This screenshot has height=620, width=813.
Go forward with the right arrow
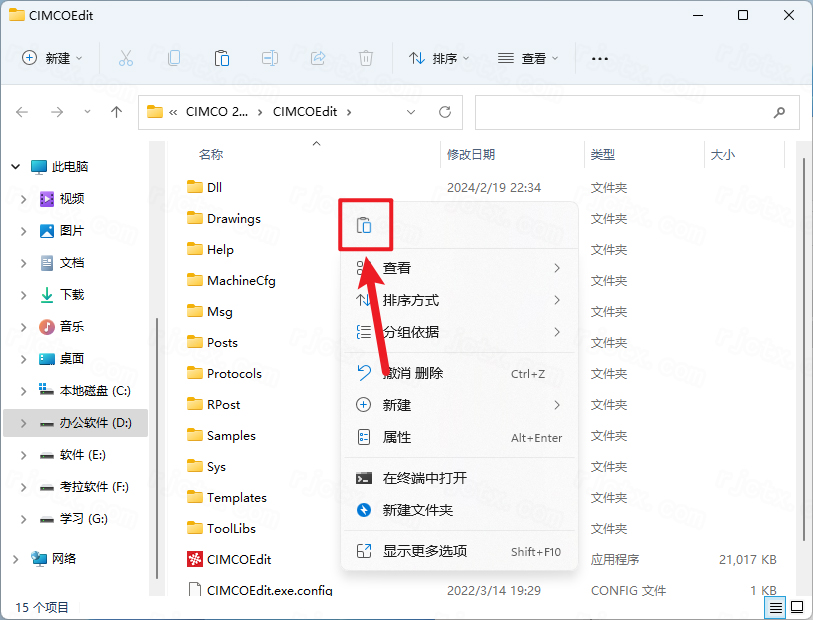[57, 112]
